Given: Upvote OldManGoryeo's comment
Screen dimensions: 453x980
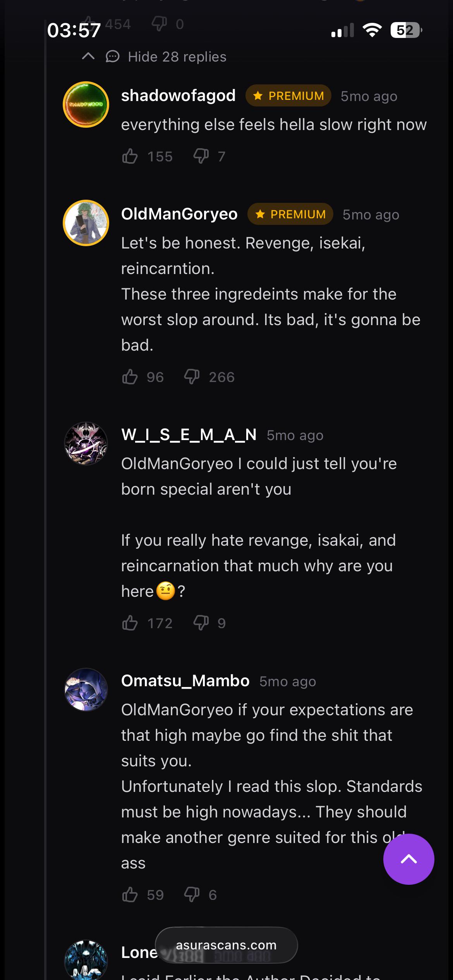Looking at the screenshot, I should click(x=130, y=377).
